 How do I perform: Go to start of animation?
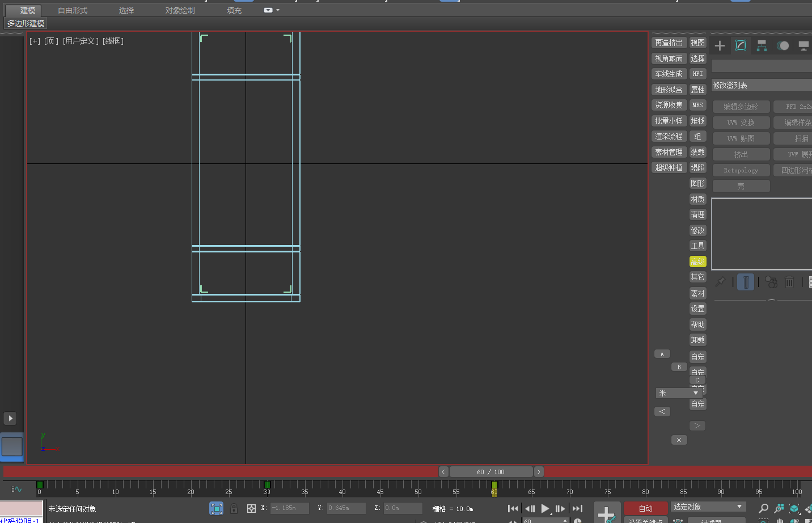[x=513, y=509]
